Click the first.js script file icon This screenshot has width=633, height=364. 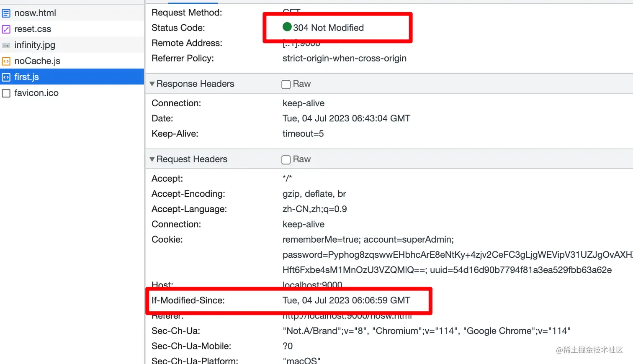pyautogui.click(x=6, y=77)
